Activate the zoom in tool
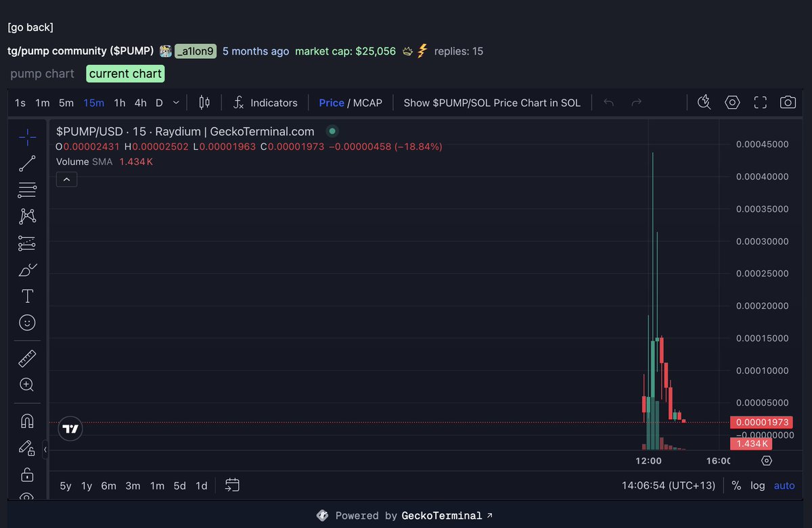 pyautogui.click(x=27, y=385)
